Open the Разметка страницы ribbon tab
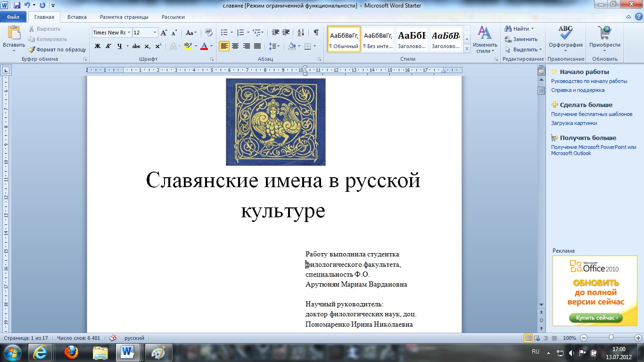Screen dimensions: 644x362 [x=124, y=17]
